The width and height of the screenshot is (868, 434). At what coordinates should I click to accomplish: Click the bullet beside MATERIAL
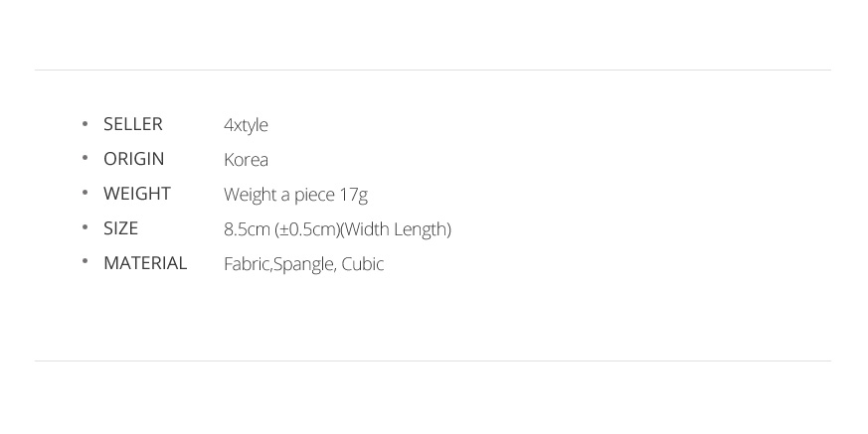(86, 263)
